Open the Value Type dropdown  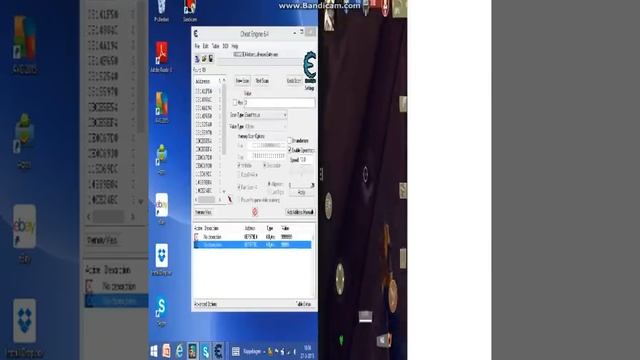tap(266, 127)
